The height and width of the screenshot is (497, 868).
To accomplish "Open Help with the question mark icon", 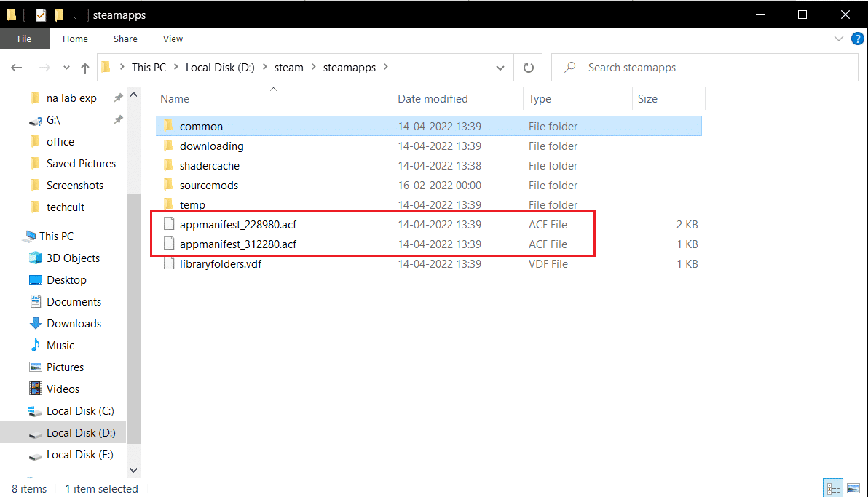I will click(x=857, y=39).
